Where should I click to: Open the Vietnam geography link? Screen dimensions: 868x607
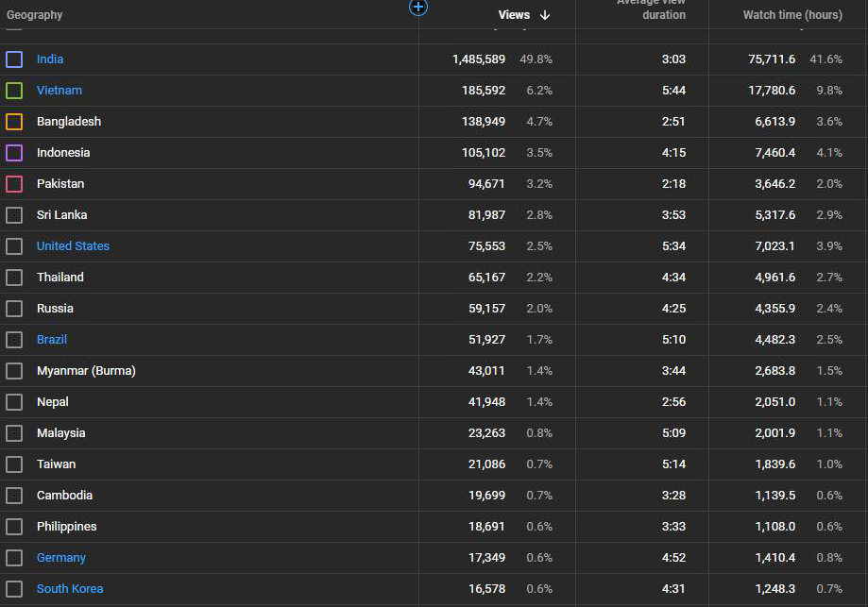pos(60,91)
